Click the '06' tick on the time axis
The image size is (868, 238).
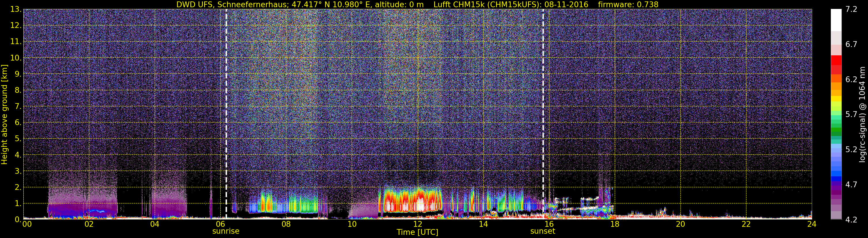point(220,224)
